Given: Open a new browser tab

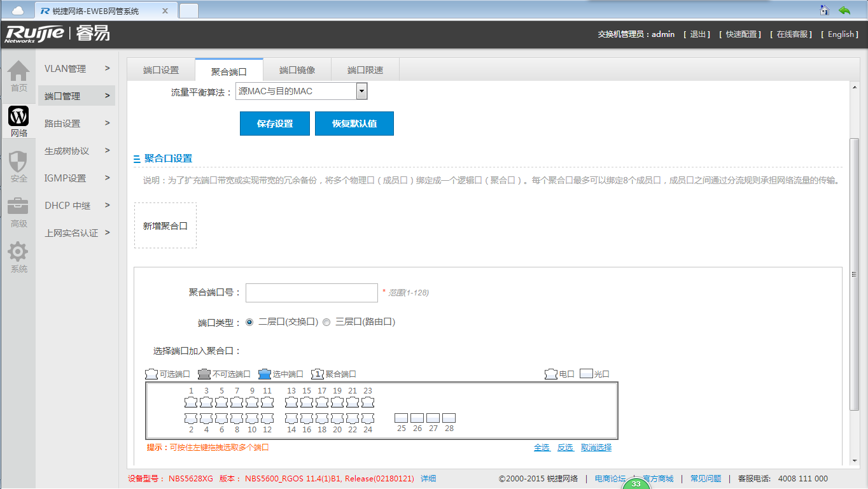Looking at the screenshot, I should click(x=189, y=11).
